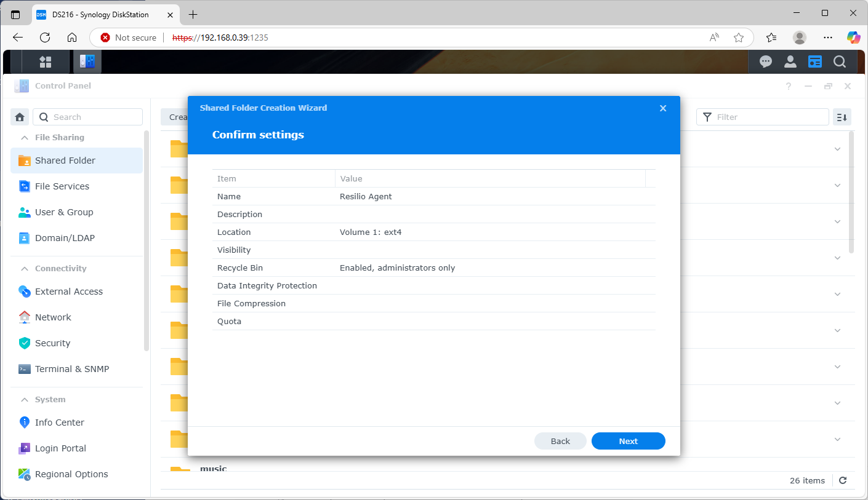Open the Info Center
Image resolution: width=868 pixels, height=500 pixels.
click(59, 423)
